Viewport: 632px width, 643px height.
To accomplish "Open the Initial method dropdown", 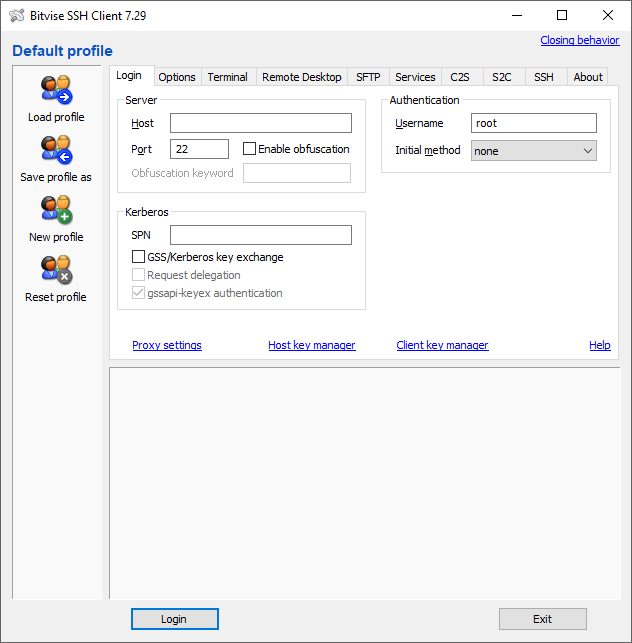I will [x=534, y=150].
